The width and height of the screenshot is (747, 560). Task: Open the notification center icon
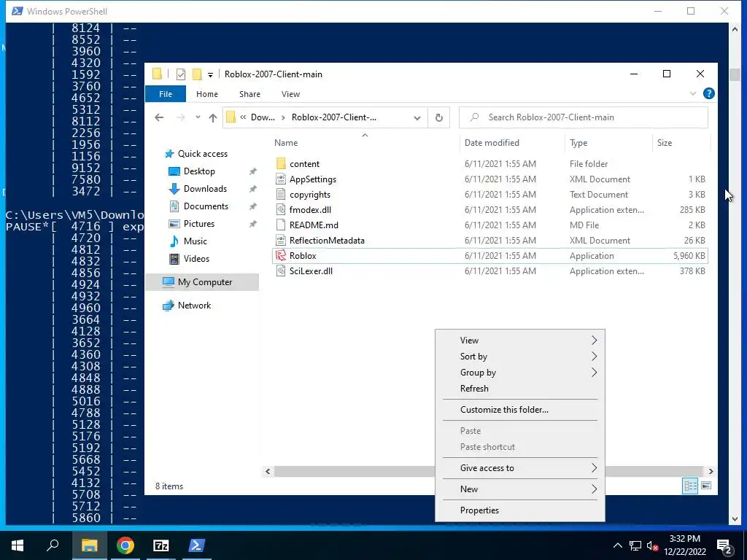[x=724, y=545]
